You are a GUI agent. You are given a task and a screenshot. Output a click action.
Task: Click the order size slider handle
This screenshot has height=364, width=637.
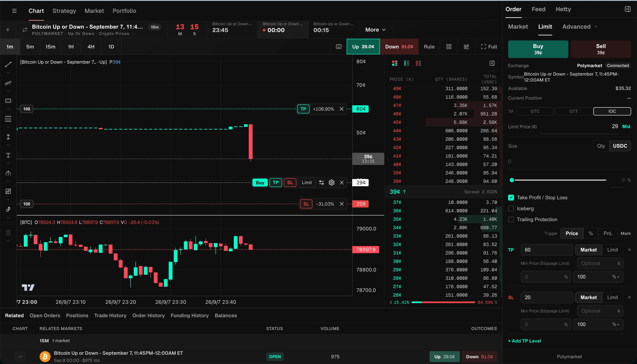(511, 180)
